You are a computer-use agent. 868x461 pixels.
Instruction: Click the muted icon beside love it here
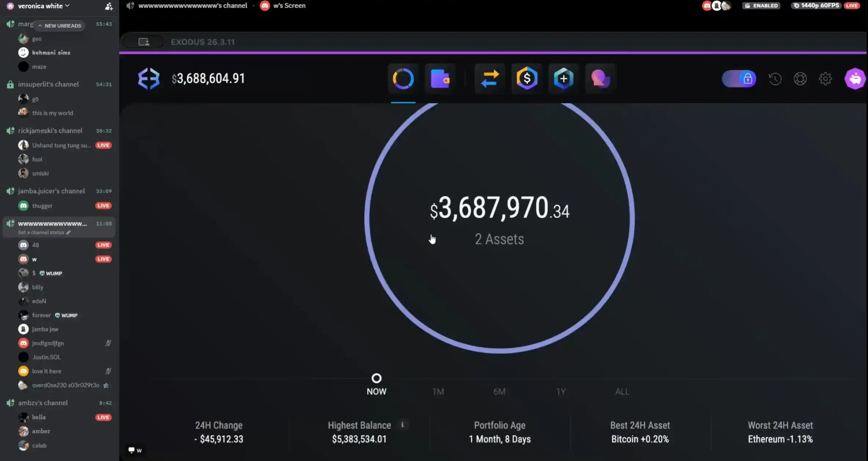point(108,371)
